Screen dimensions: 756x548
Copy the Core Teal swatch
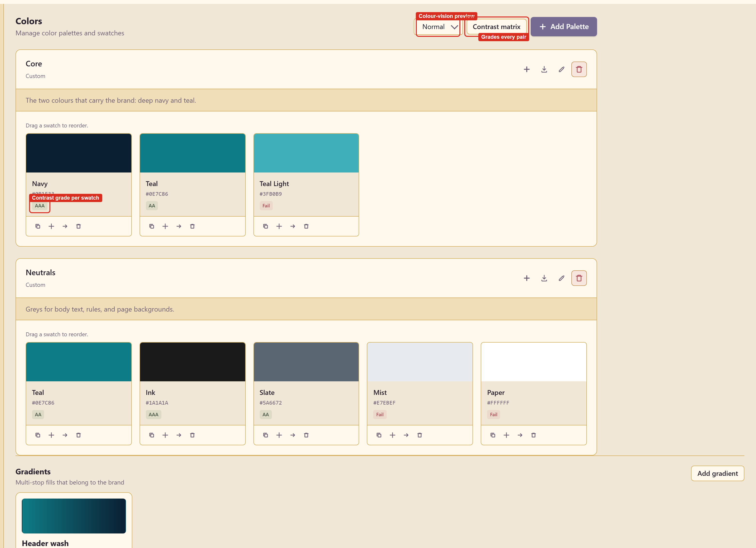pos(152,226)
